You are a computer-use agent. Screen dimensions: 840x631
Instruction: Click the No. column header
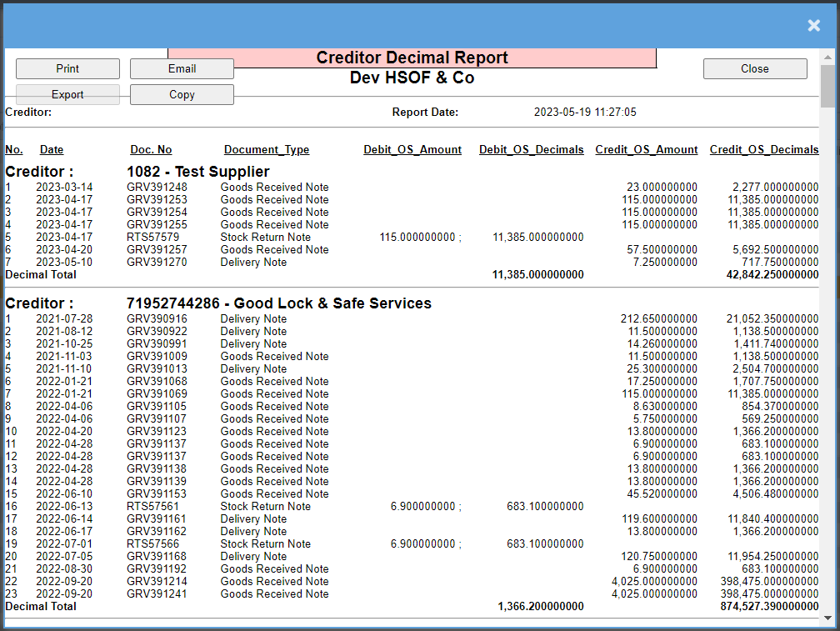14,150
